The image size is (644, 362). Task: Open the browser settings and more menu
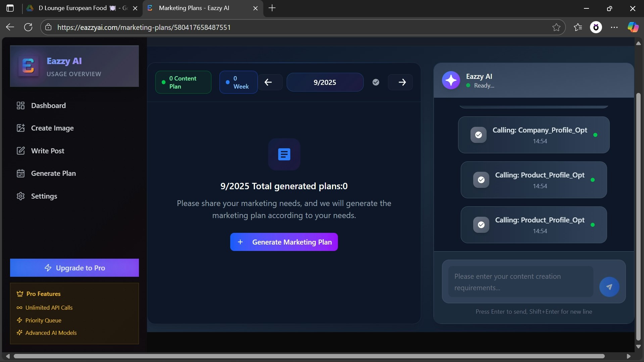(x=614, y=27)
